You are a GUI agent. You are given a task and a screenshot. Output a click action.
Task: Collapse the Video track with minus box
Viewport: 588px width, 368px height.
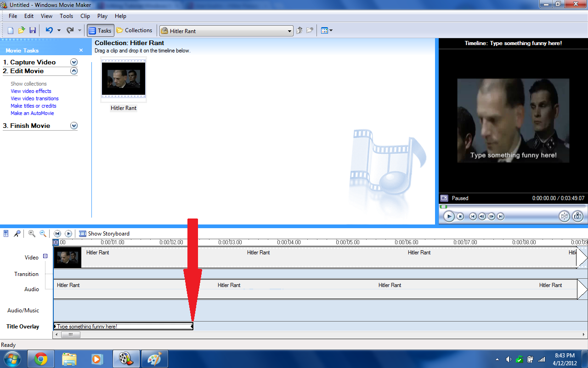coord(45,256)
